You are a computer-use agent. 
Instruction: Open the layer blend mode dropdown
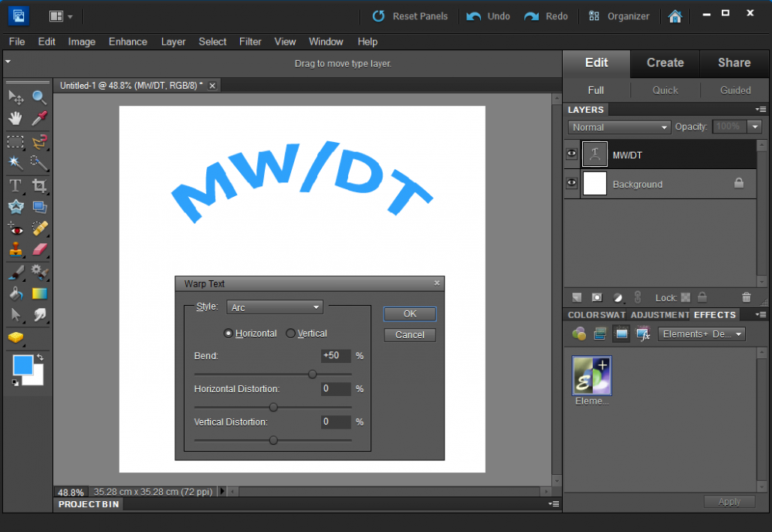(620, 127)
